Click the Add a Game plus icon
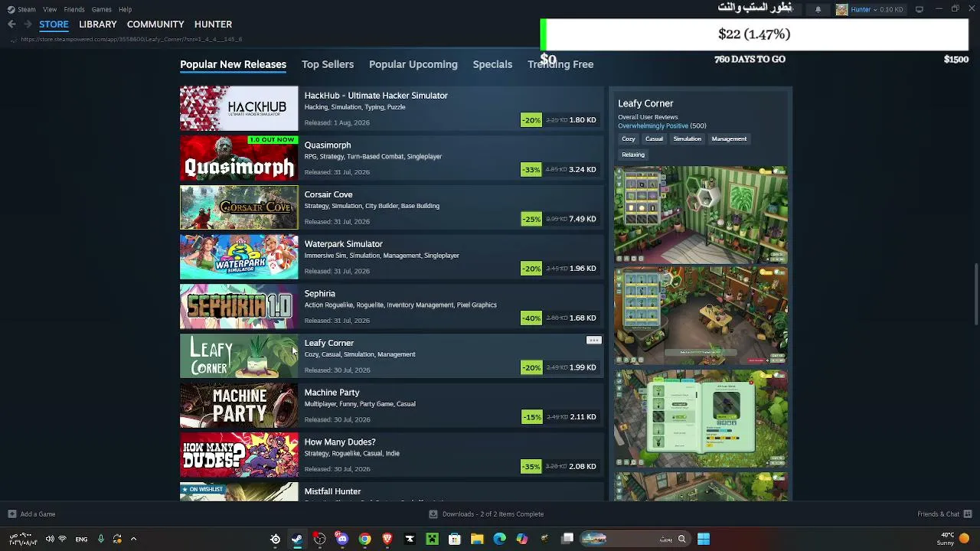The height and width of the screenshot is (551, 980). tap(11, 514)
